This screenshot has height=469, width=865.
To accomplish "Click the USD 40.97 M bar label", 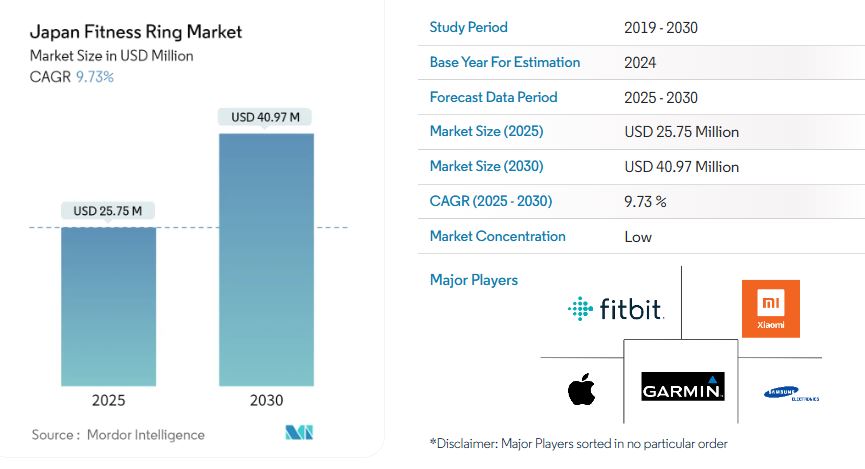I will [x=266, y=117].
